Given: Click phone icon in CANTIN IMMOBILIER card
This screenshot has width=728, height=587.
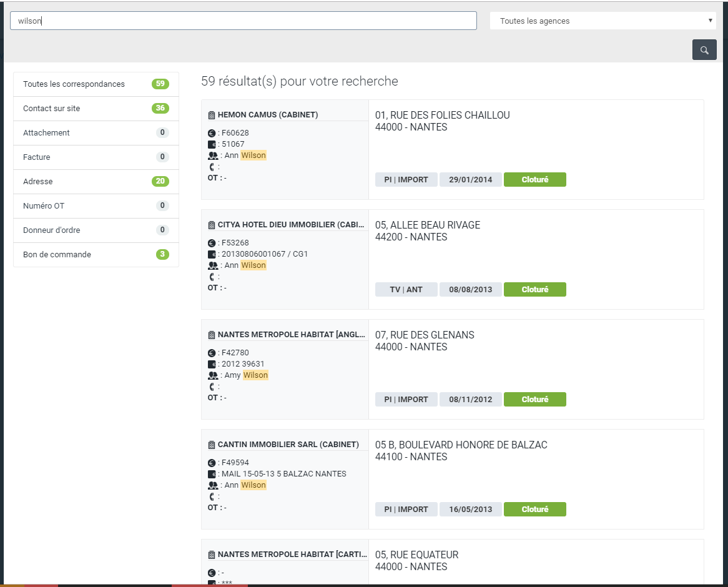Looking at the screenshot, I should click(212, 496).
